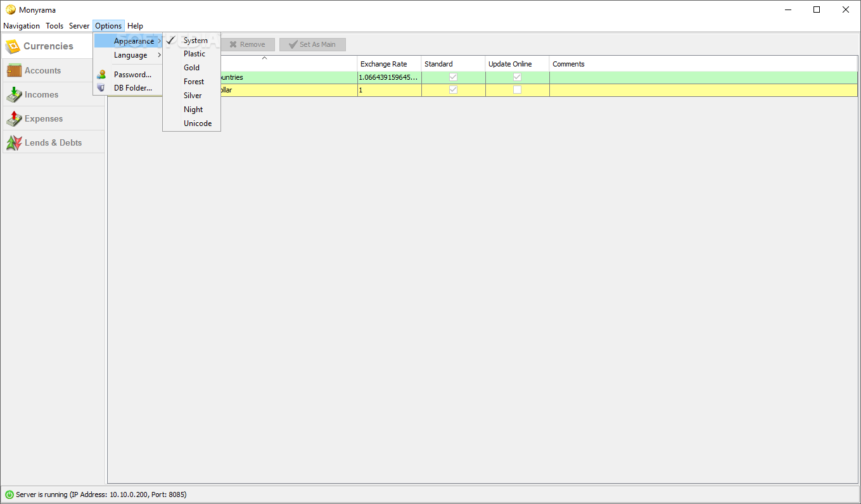Toggle Standard checkbox in the green row
861x504 pixels.
(453, 77)
